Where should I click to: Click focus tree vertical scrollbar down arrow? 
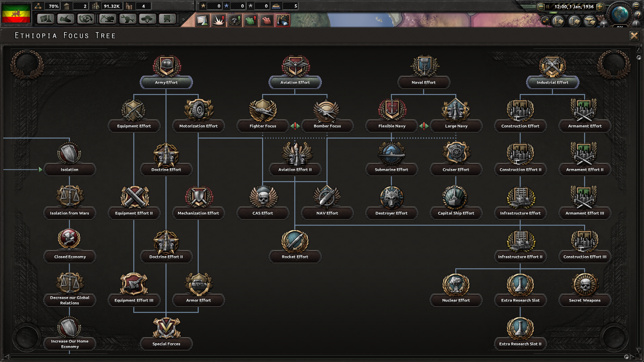pos(639,351)
